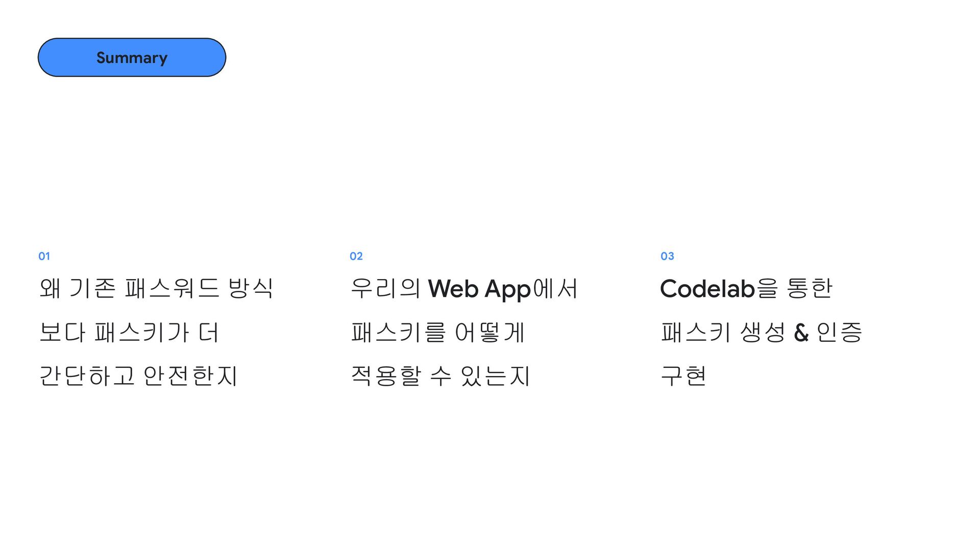
Task: Click 패스키 in the third column
Action: click(x=696, y=332)
